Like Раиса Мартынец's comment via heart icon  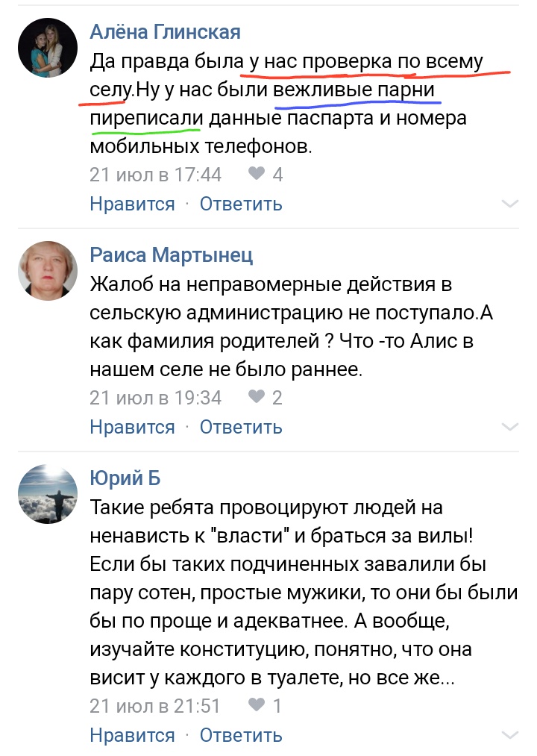257,397
